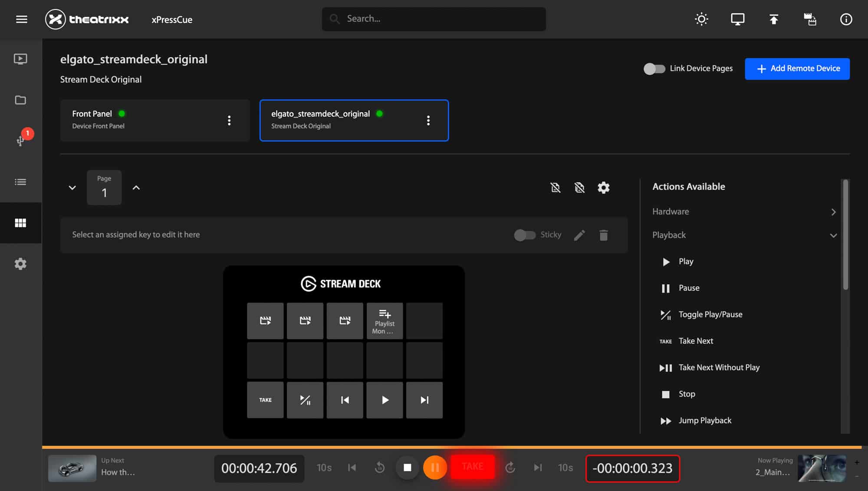This screenshot has width=868, height=491.
Task: Click the delete trash icon for selected key
Action: pos(603,235)
